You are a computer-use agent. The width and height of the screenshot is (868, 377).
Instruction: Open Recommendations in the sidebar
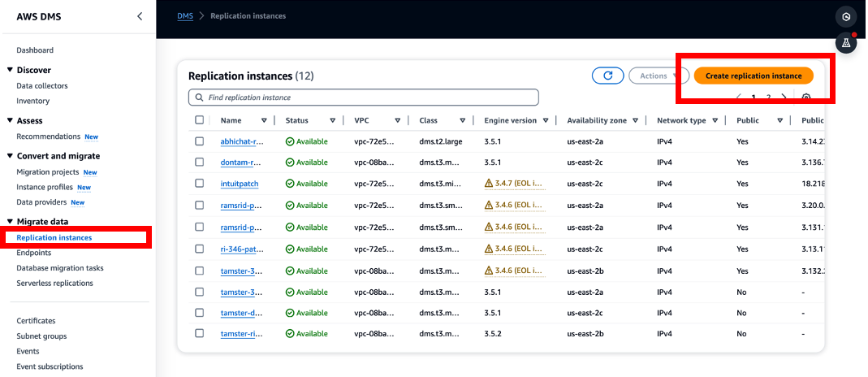coord(49,136)
